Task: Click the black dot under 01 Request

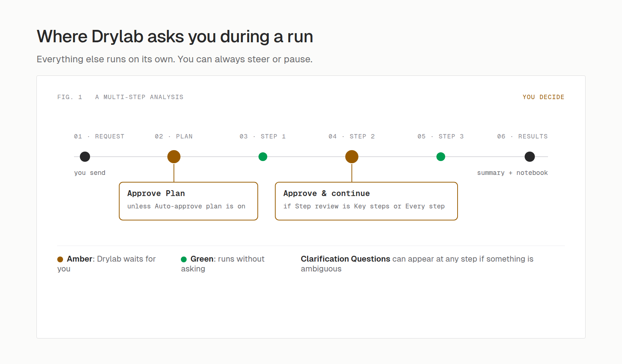Action: point(85,157)
